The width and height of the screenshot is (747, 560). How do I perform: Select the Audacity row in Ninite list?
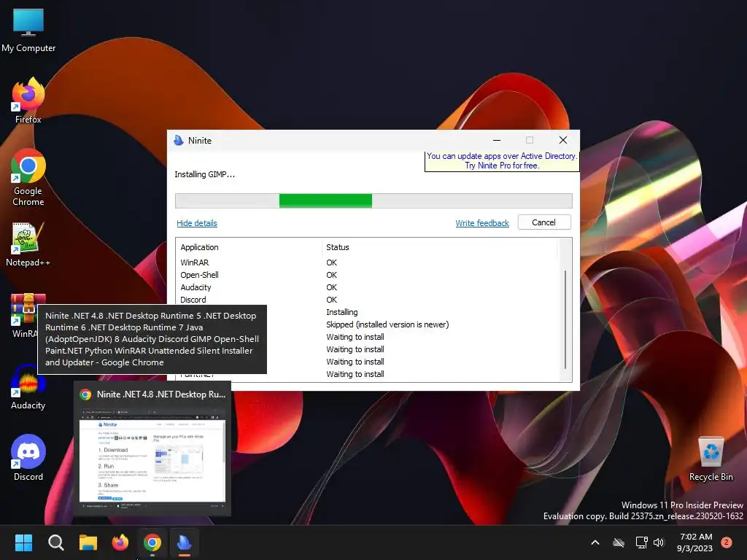pyautogui.click(x=367, y=287)
